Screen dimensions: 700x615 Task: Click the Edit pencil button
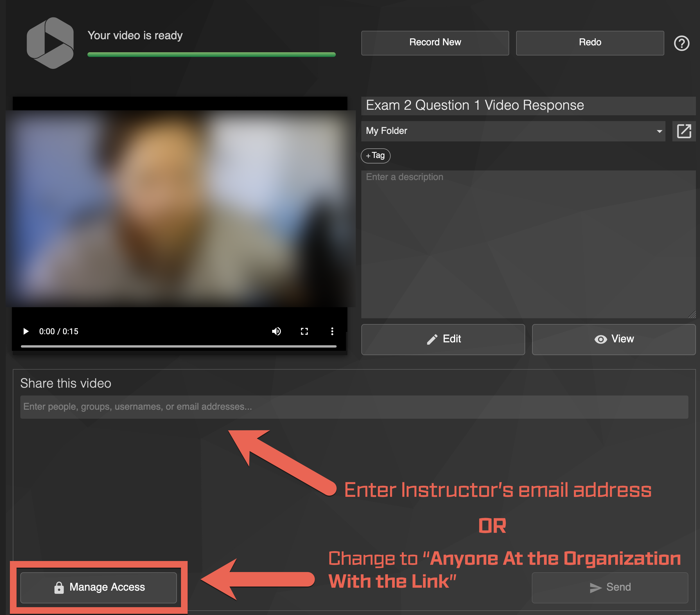[443, 339]
